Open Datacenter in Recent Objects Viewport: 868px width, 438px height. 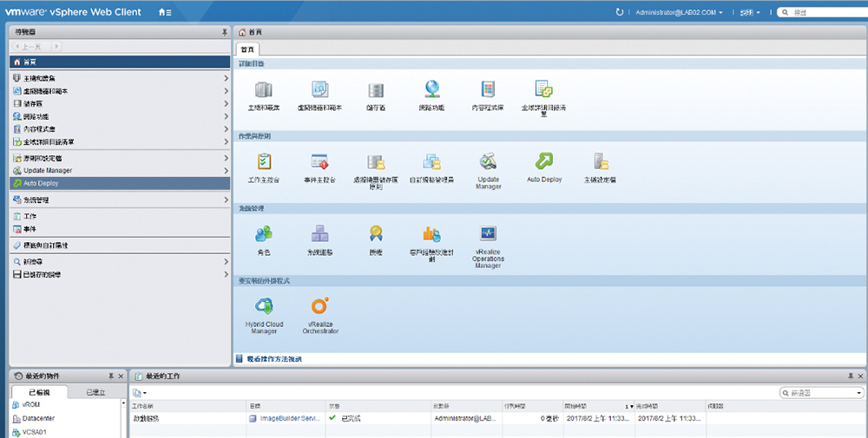point(38,419)
